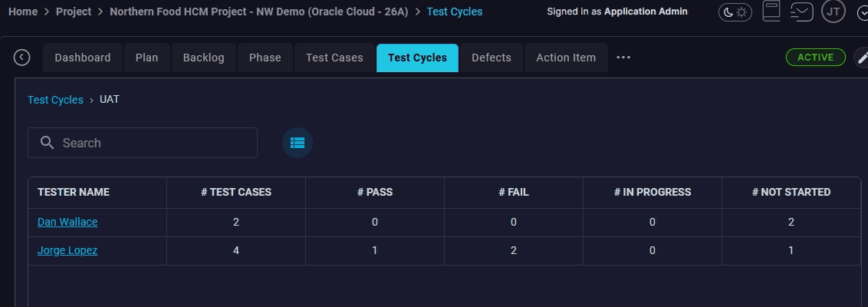The image size is (868, 307).
Task: Open the messages envelope icon
Action: click(801, 12)
